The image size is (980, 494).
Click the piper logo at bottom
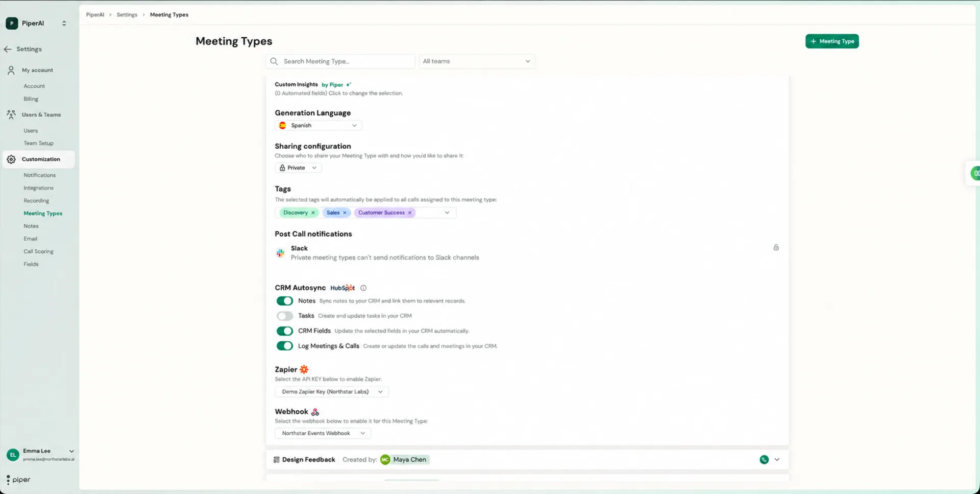click(x=18, y=480)
